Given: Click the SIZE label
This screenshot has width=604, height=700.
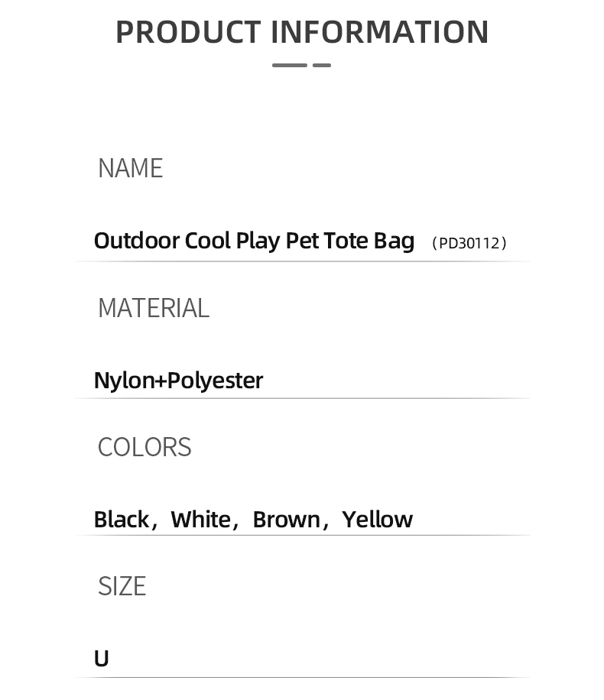Looking at the screenshot, I should pyautogui.click(x=122, y=586).
